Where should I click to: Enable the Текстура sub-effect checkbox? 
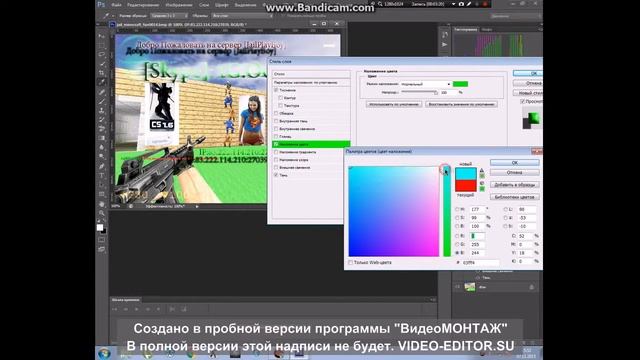280,106
